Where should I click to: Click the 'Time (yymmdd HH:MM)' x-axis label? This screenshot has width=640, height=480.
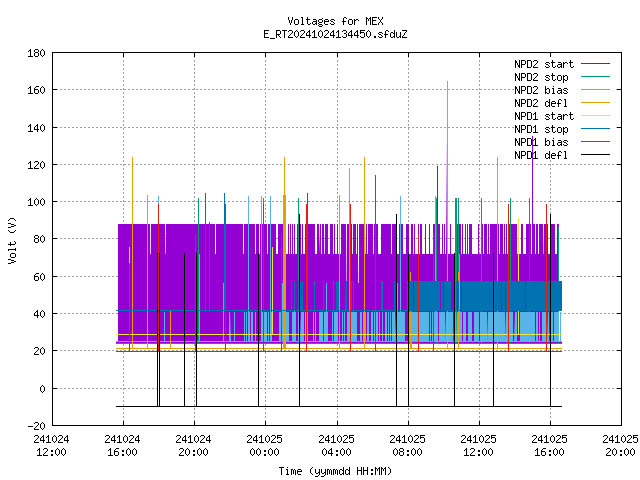click(x=335, y=471)
